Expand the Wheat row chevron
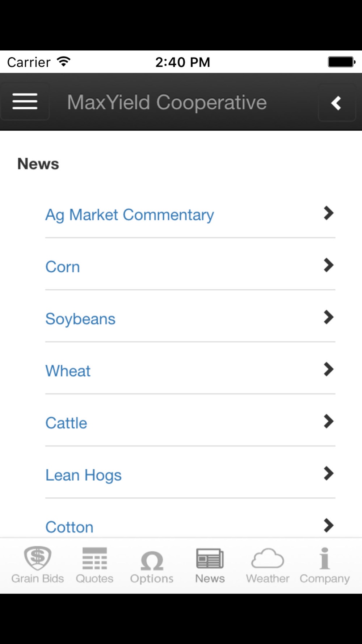 click(328, 369)
